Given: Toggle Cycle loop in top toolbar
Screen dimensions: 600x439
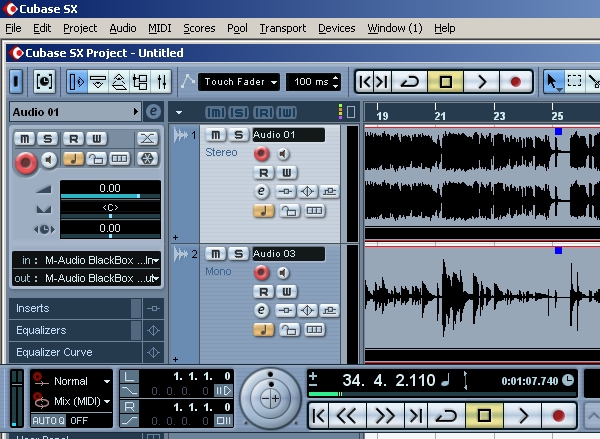Looking at the screenshot, I should tap(409, 82).
